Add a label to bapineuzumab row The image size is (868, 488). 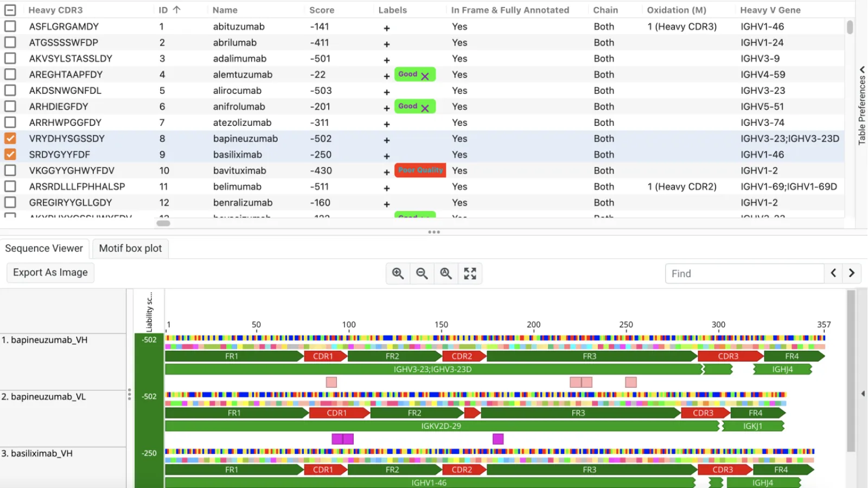click(387, 140)
